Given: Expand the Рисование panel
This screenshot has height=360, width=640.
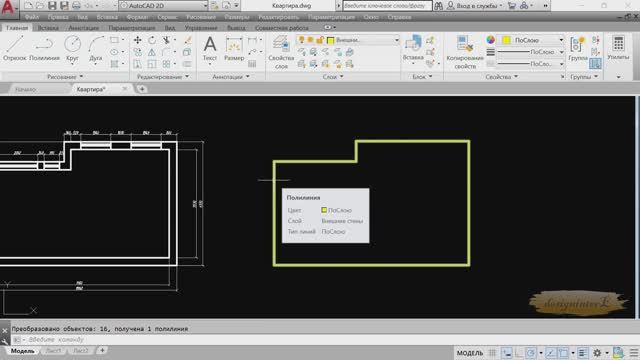Looking at the screenshot, I should [x=65, y=76].
